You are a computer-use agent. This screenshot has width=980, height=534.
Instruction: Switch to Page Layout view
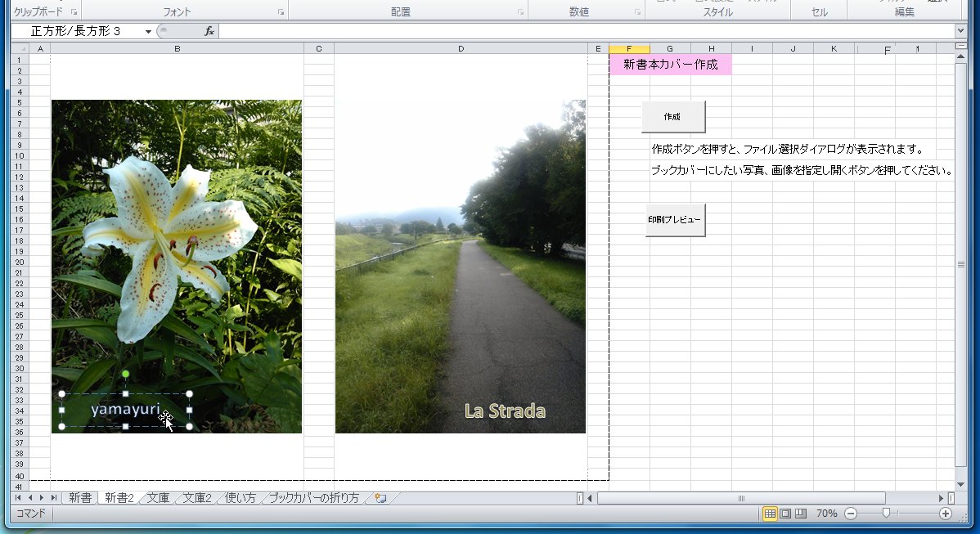(785, 514)
